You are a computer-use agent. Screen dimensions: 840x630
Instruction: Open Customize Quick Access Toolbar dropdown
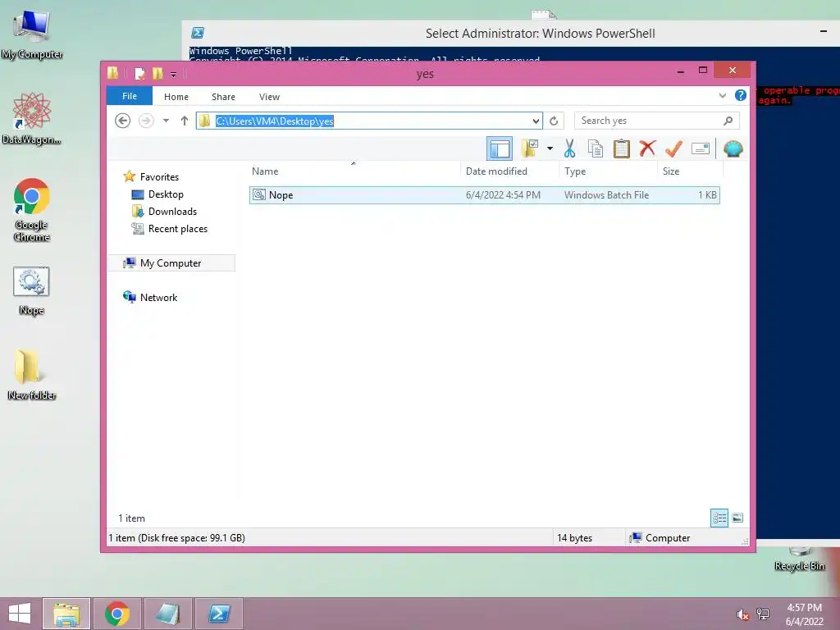[173, 75]
